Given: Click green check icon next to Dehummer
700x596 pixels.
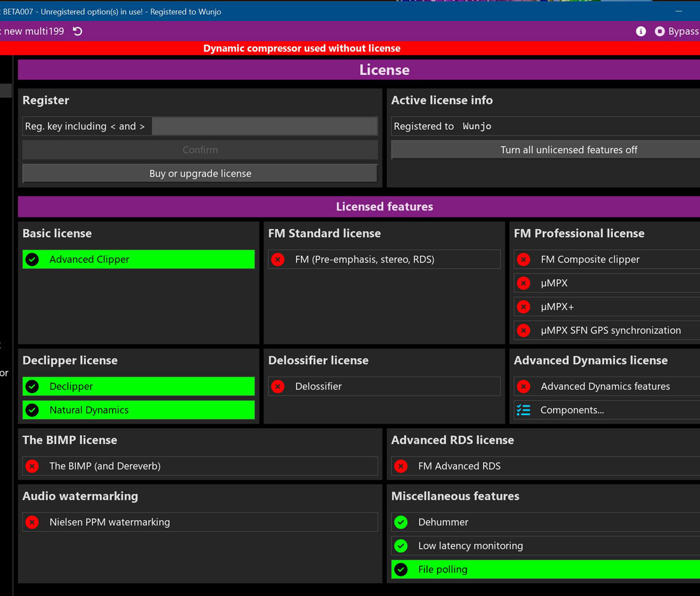Looking at the screenshot, I should [x=401, y=522].
